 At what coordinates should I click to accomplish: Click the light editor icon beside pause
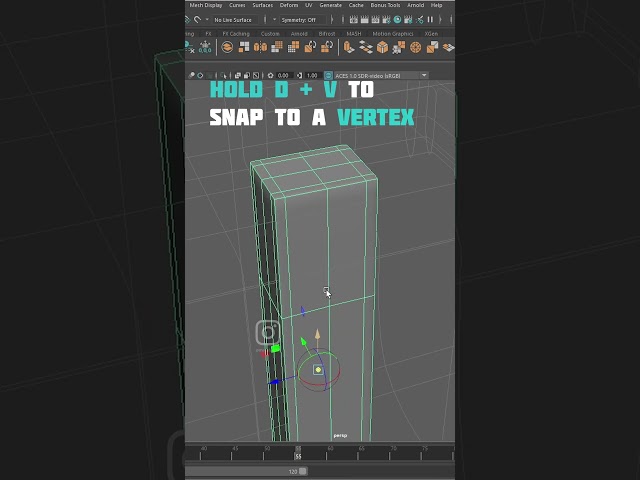(x=419, y=20)
